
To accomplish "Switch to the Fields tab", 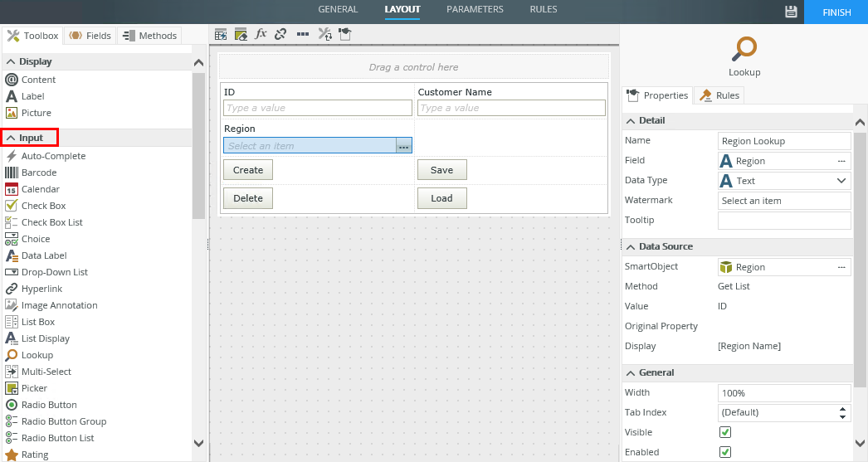I will click(90, 36).
